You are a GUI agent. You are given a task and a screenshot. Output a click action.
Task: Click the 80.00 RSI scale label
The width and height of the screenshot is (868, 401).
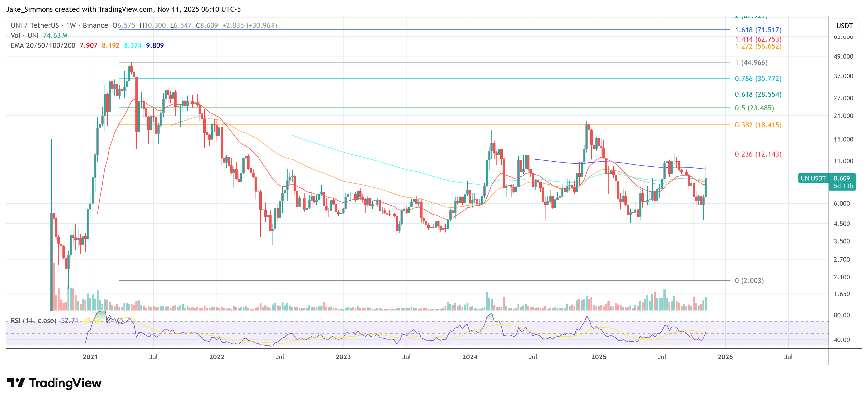[x=841, y=315]
